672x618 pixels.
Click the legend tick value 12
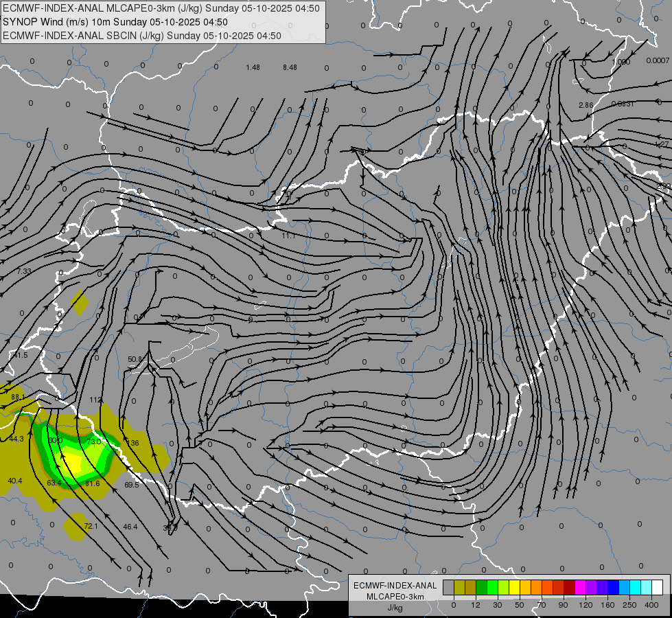tap(475, 605)
